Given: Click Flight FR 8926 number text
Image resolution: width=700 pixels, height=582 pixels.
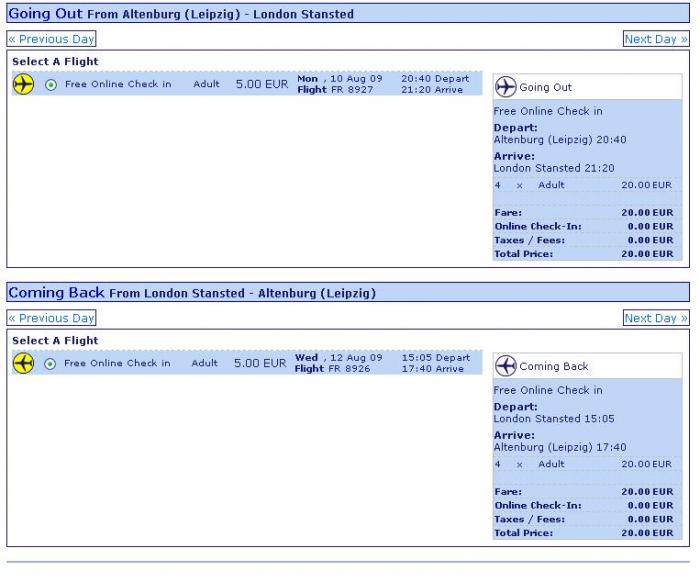Looking at the screenshot, I should (333, 369).
